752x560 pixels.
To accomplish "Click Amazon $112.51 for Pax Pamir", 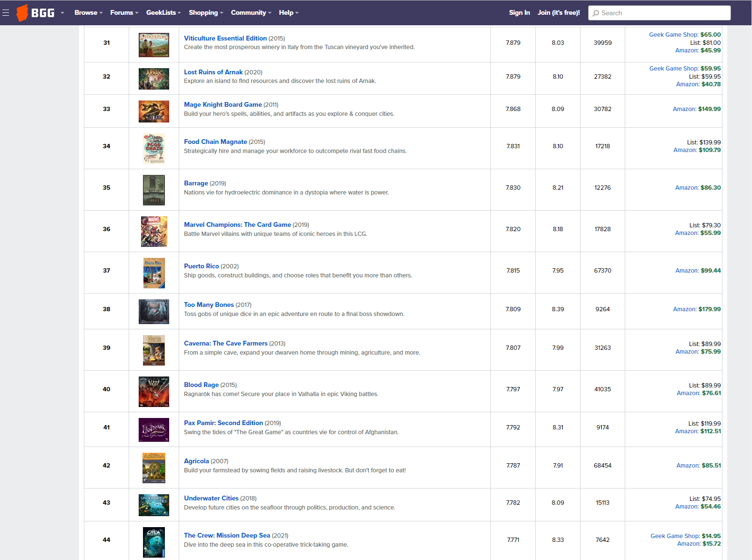I will pyautogui.click(x=698, y=431).
